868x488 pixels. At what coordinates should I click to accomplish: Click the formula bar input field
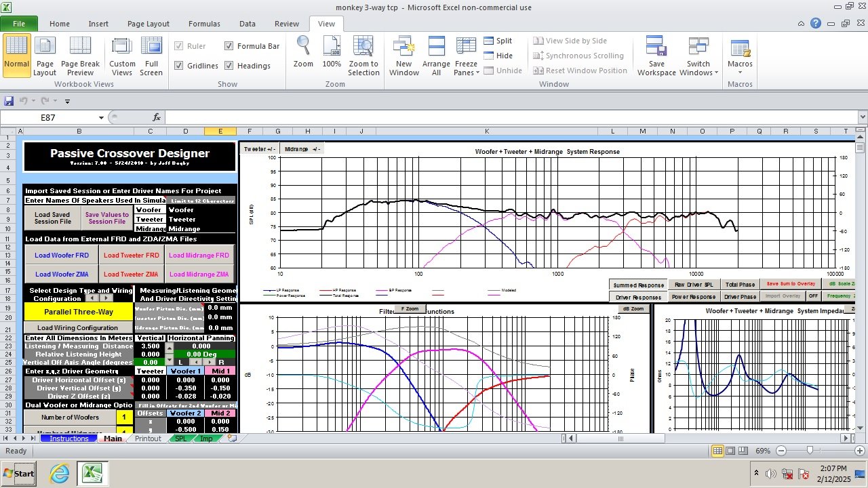pyautogui.click(x=510, y=117)
